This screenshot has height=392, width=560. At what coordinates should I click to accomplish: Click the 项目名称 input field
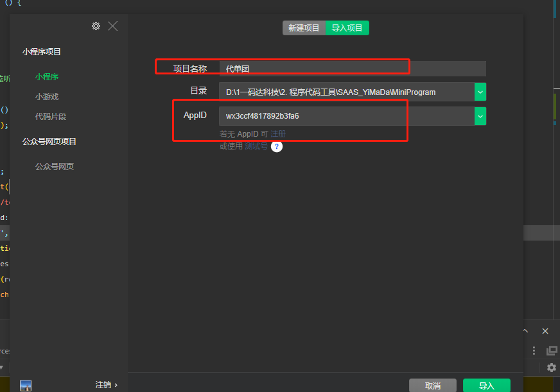coord(352,69)
